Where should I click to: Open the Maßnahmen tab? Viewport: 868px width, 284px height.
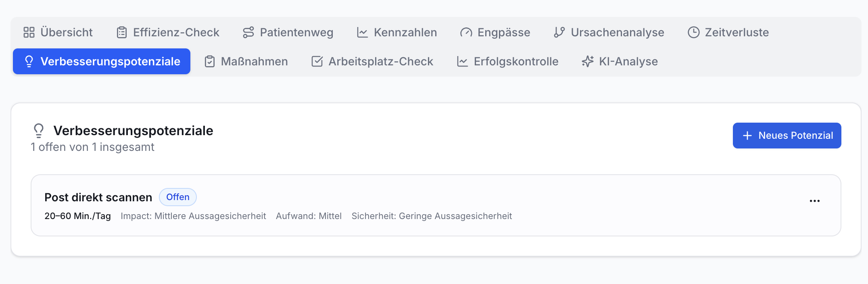coord(246,61)
